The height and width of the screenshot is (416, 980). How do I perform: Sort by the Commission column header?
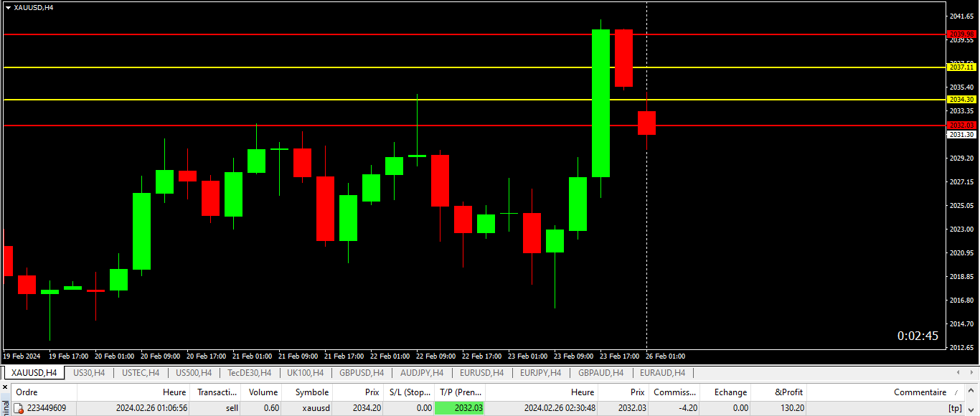(x=674, y=392)
